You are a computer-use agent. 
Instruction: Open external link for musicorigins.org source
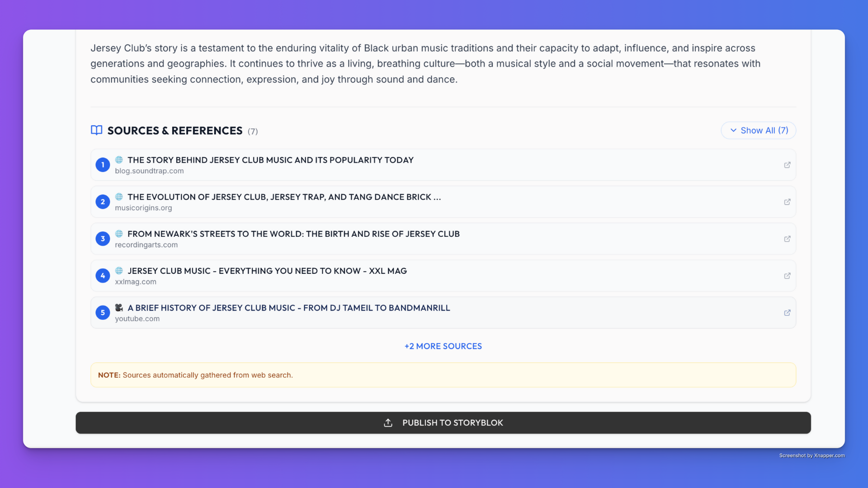click(x=787, y=202)
